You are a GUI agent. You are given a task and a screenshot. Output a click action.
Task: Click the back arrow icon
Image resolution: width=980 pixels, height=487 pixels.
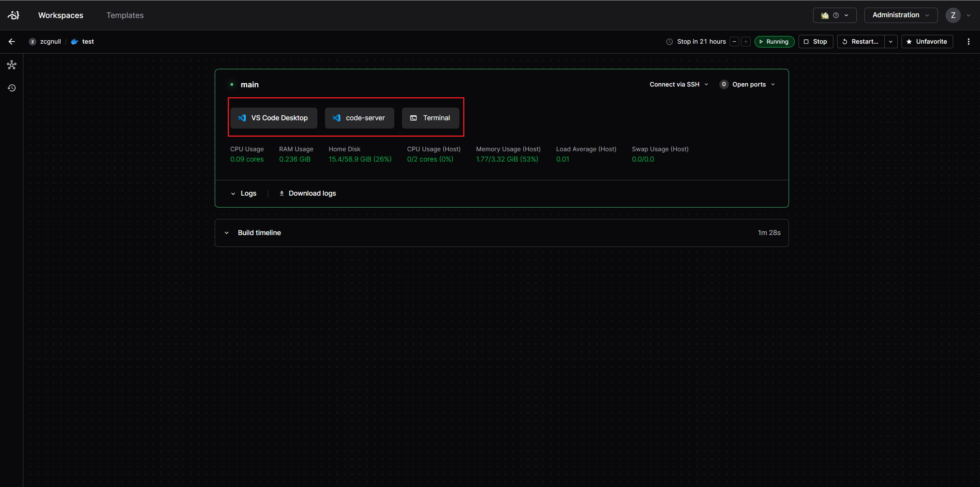coord(12,41)
